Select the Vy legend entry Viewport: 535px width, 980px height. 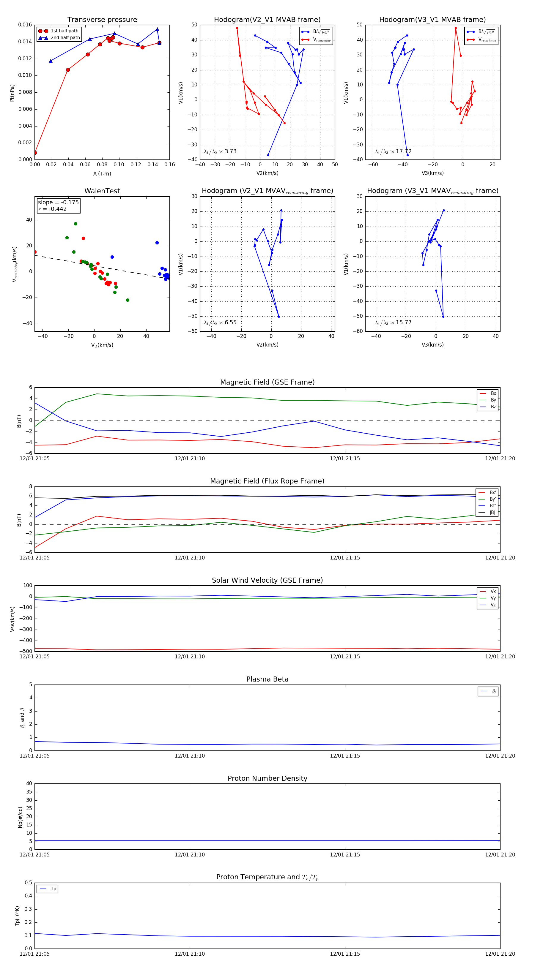pos(488,598)
